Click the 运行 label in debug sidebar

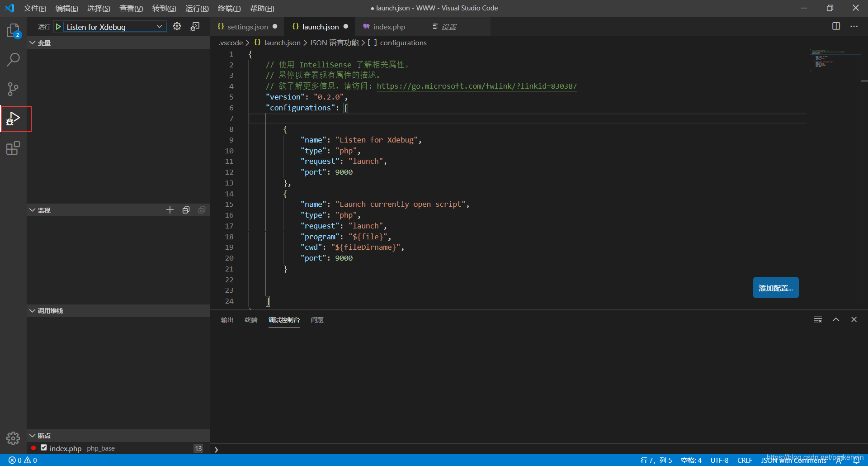coord(44,27)
